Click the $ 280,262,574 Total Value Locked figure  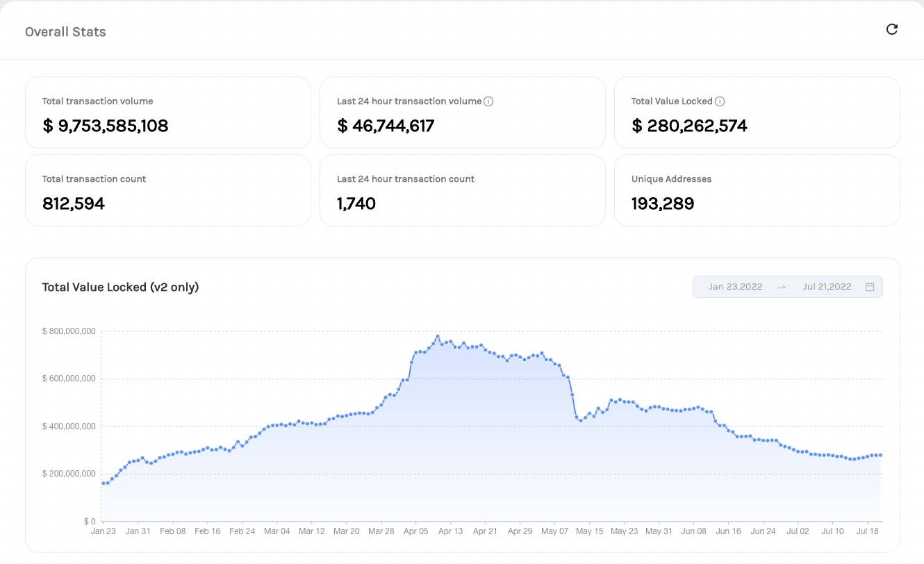[689, 126]
